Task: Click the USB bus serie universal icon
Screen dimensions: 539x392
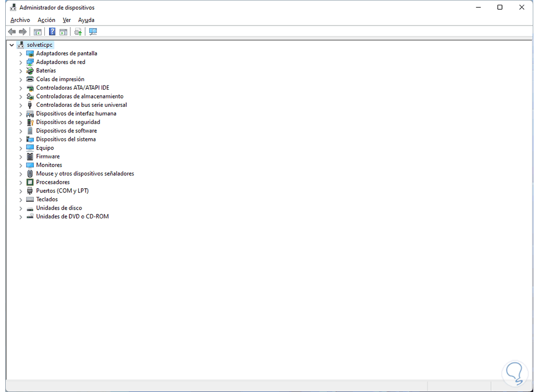Action: click(x=30, y=105)
